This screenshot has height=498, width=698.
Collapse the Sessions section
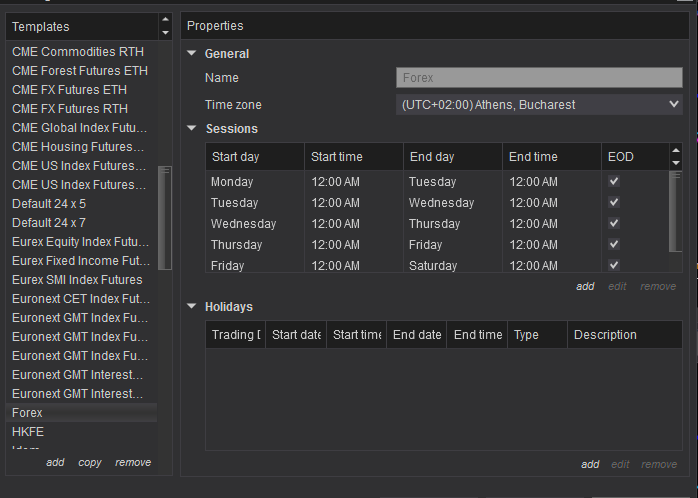point(192,128)
